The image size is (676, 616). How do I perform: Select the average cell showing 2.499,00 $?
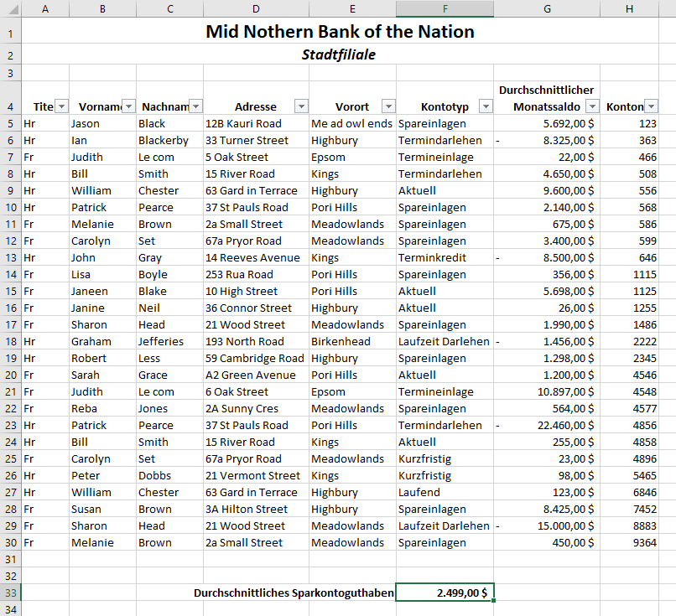pos(445,593)
